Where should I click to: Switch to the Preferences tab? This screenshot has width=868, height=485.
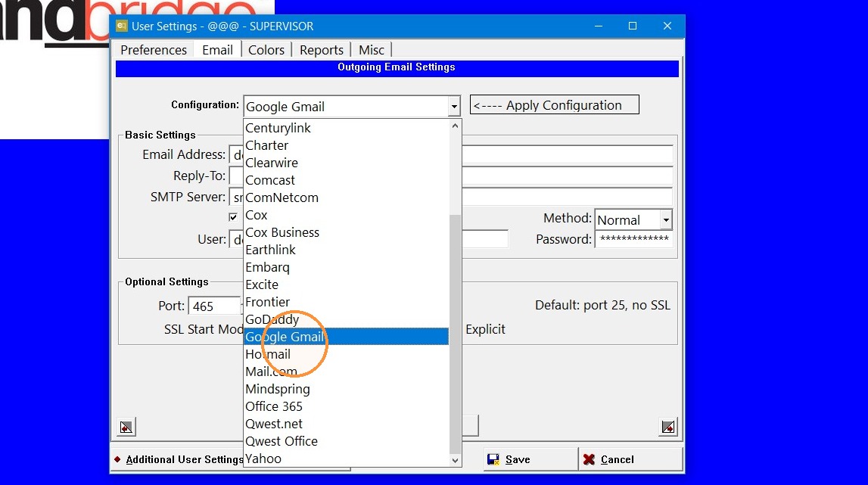point(154,50)
